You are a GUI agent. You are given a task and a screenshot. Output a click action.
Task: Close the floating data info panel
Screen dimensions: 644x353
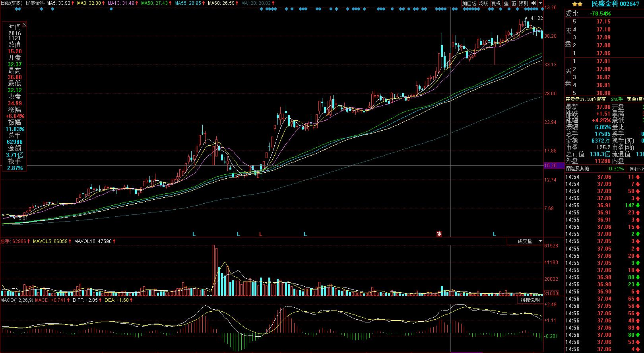click(x=24, y=25)
